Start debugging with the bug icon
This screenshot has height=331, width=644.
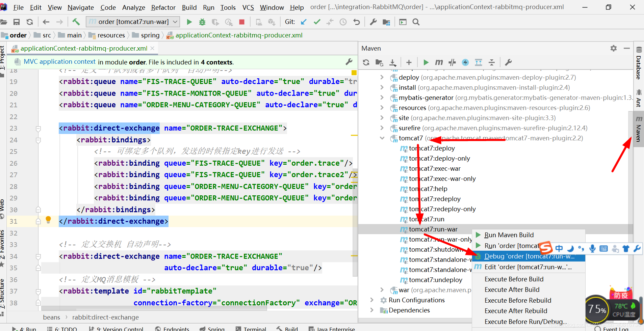202,22
